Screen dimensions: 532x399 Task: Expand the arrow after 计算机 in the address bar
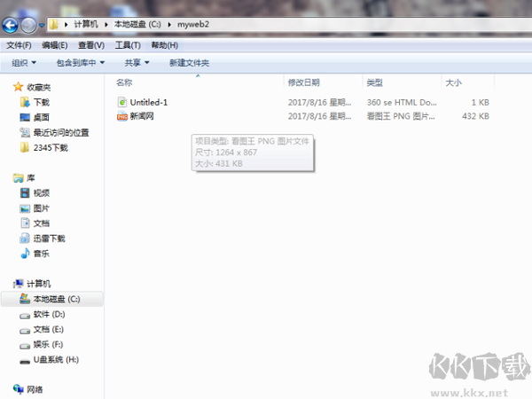pyautogui.click(x=106, y=25)
